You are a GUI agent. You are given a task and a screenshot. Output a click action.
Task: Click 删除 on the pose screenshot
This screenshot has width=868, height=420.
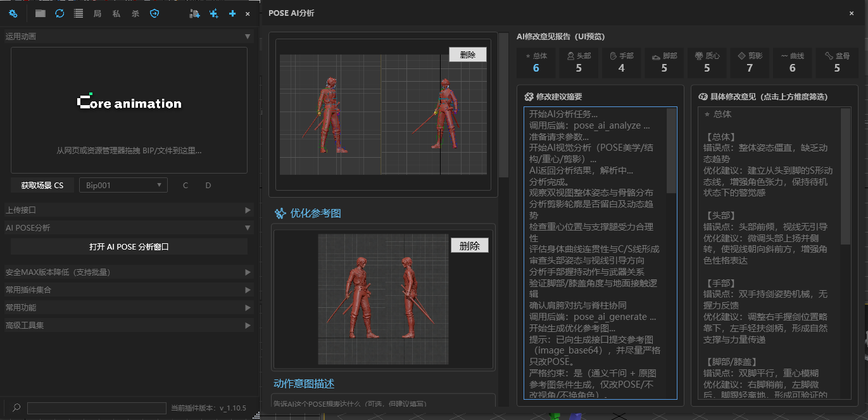468,54
